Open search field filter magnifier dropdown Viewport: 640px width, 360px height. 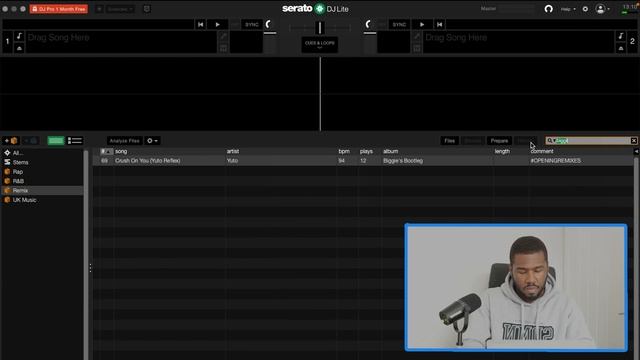tap(551, 141)
